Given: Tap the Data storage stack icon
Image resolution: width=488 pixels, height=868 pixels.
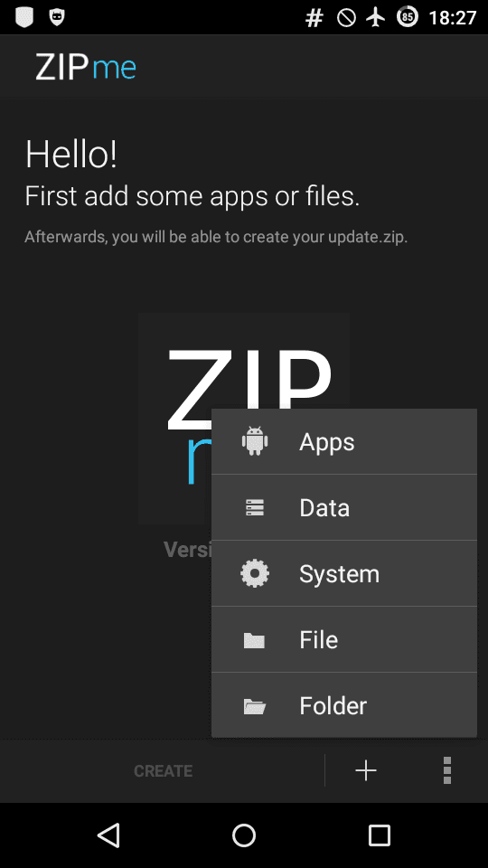Looking at the screenshot, I should [x=255, y=507].
